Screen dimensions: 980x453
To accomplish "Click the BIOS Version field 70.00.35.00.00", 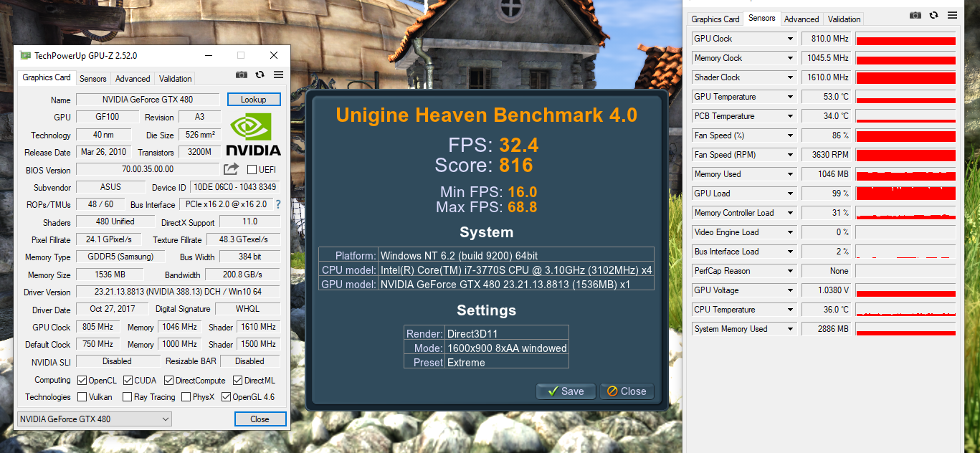I will click(x=148, y=170).
